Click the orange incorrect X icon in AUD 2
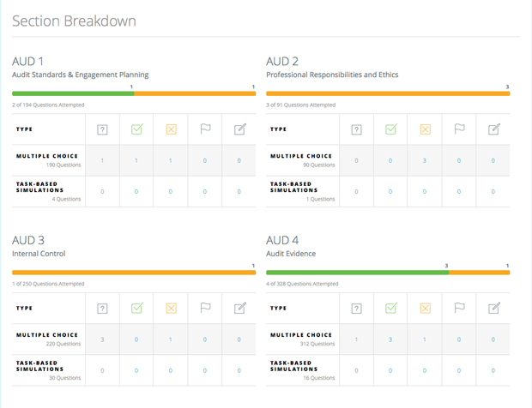The height and width of the screenshot is (408, 532). (425, 129)
